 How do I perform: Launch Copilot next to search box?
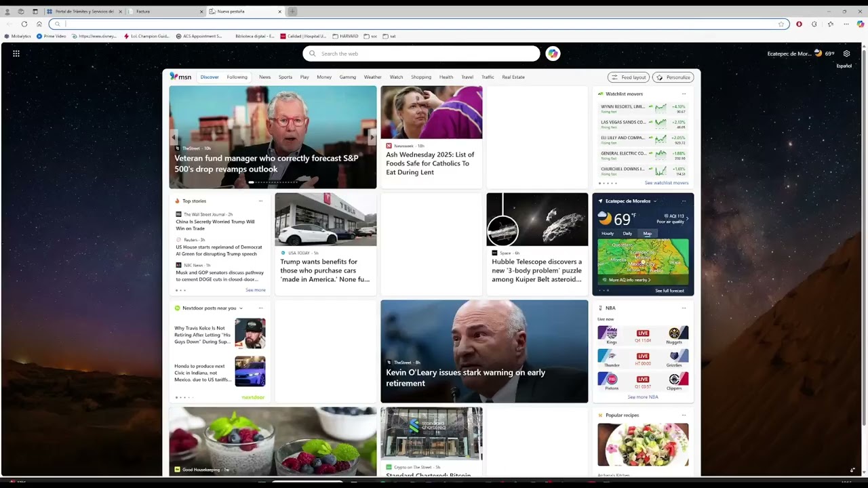(x=553, y=54)
